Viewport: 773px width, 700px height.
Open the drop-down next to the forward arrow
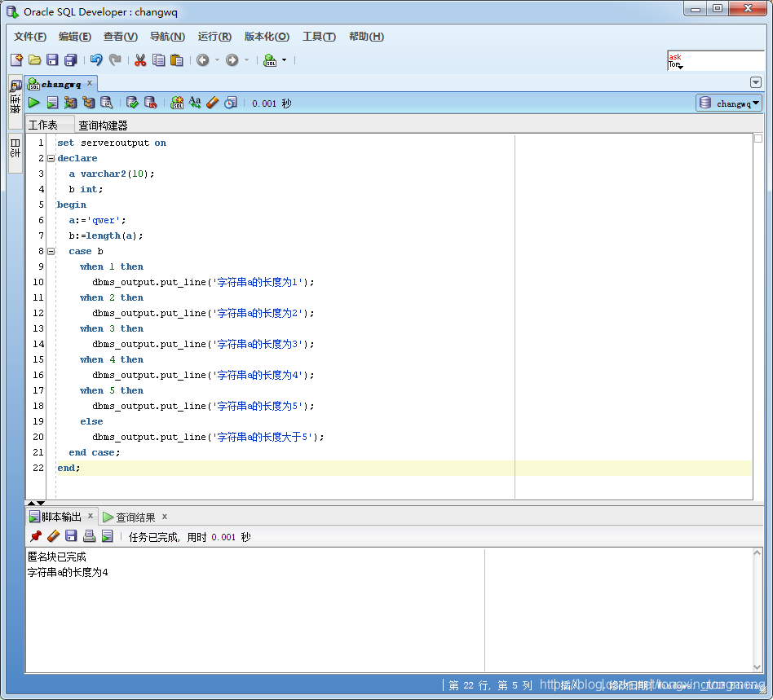coord(246,60)
